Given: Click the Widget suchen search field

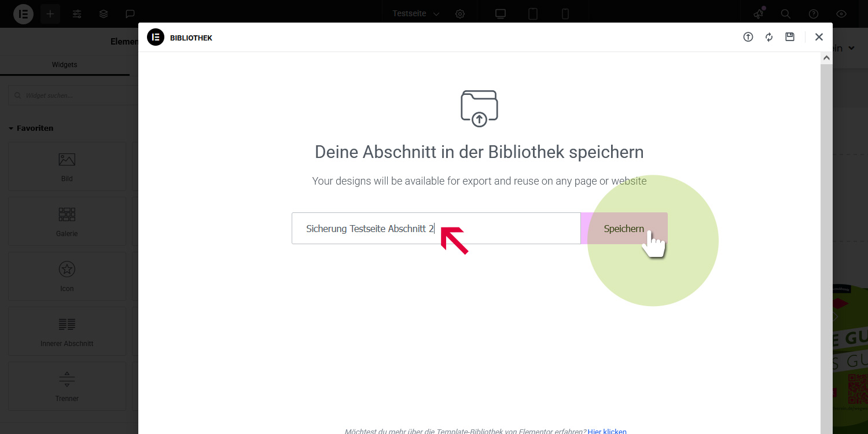Looking at the screenshot, I should (x=74, y=95).
